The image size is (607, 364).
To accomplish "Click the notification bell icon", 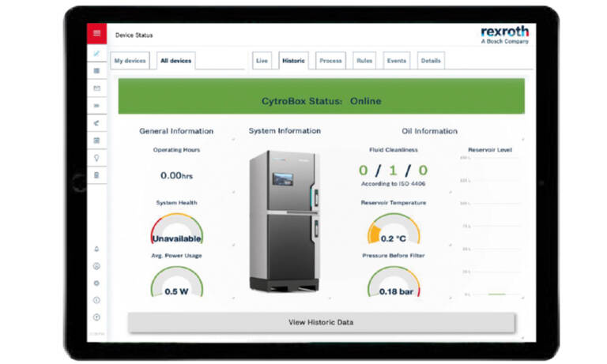I will 96,249.
